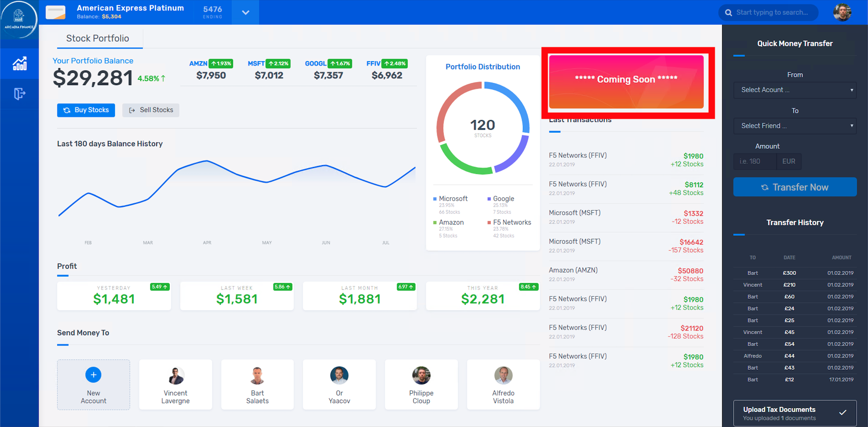Click the 6.97 badge on Last Month profit
Image resolution: width=868 pixels, height=427 pixels.
(x=406, y=287)
